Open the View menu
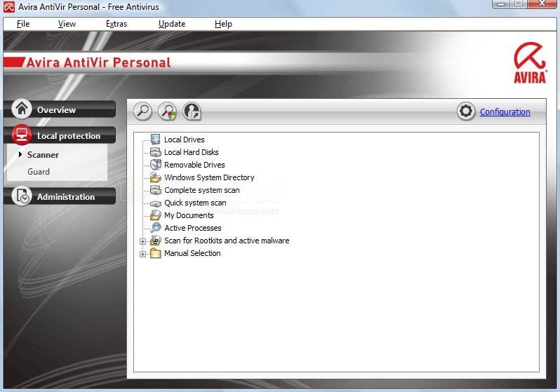Image resolution: width=560 pixels, height=392 pixels. point(67,24)
